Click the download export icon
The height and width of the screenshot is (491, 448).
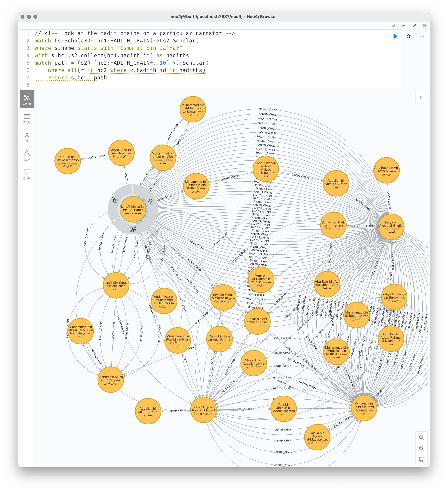pos(422,36)
